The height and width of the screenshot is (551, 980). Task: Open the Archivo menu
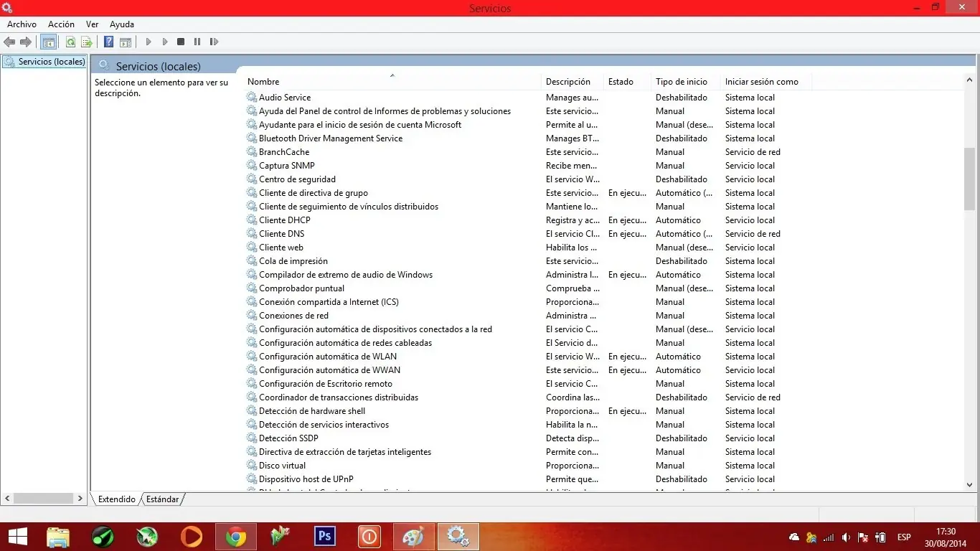[x=22, y=24]
